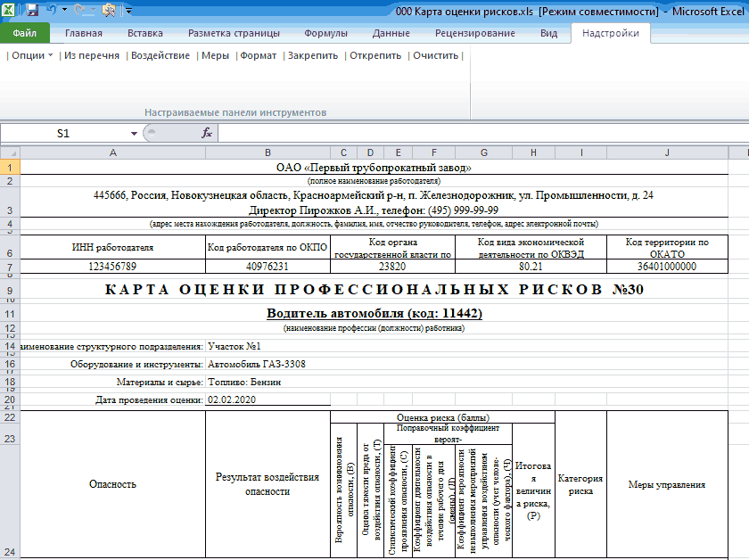
Task: Open the redo history dropdown arrow
Action: [x=93, y=10]
